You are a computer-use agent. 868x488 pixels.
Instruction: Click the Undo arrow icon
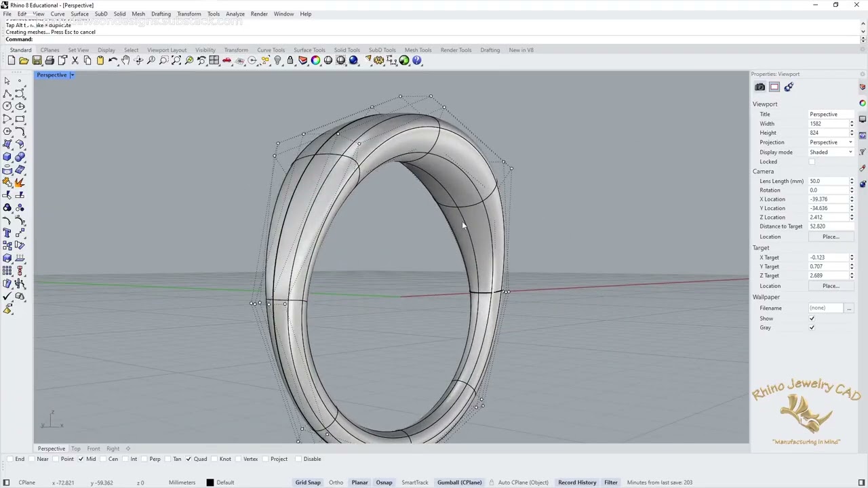(113, 60)
